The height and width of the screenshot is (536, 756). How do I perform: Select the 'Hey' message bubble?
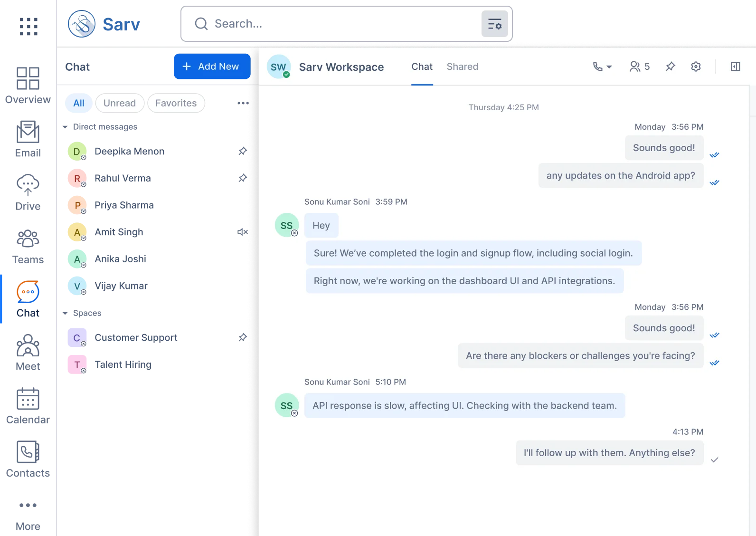321,225
